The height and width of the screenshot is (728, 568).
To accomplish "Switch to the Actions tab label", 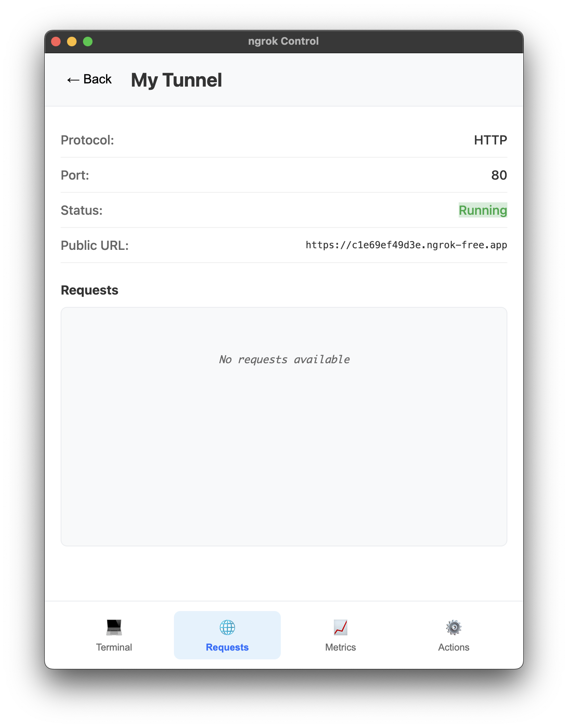I will click(454, 647).
